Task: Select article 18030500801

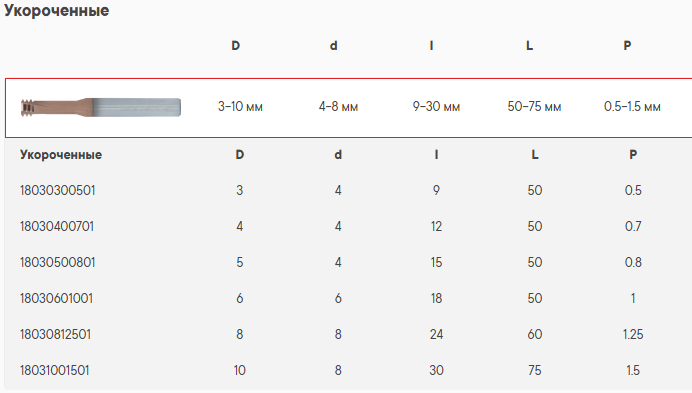Action: click(x=57, y=262)
